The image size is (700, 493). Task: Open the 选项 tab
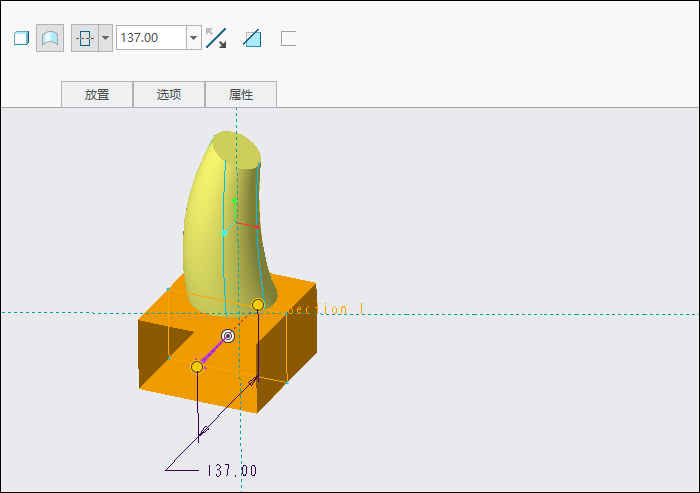[169, 94]
